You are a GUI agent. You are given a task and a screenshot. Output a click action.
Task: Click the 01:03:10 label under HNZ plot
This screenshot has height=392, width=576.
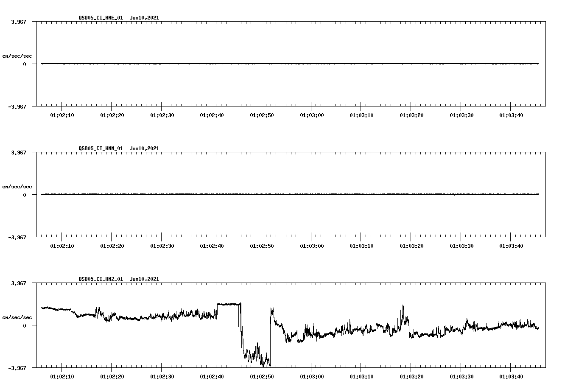pyautogui.click(x=361, y=377)
